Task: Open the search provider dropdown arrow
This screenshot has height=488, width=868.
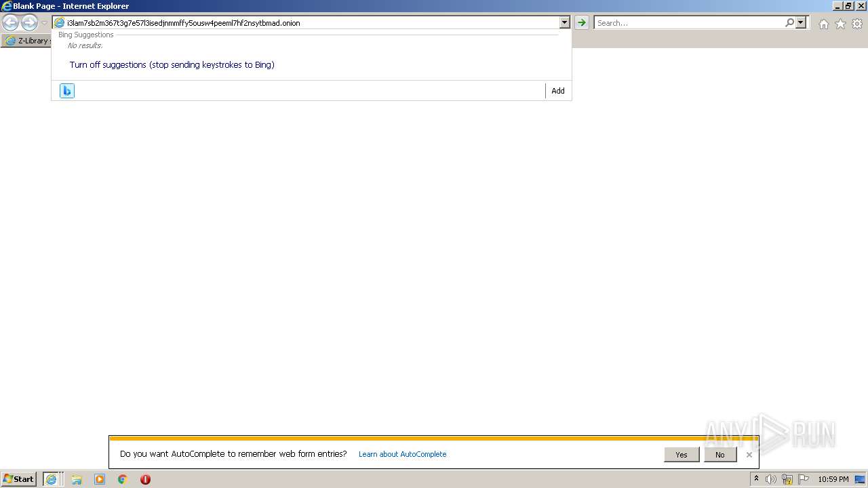Action: click(801, 23)
